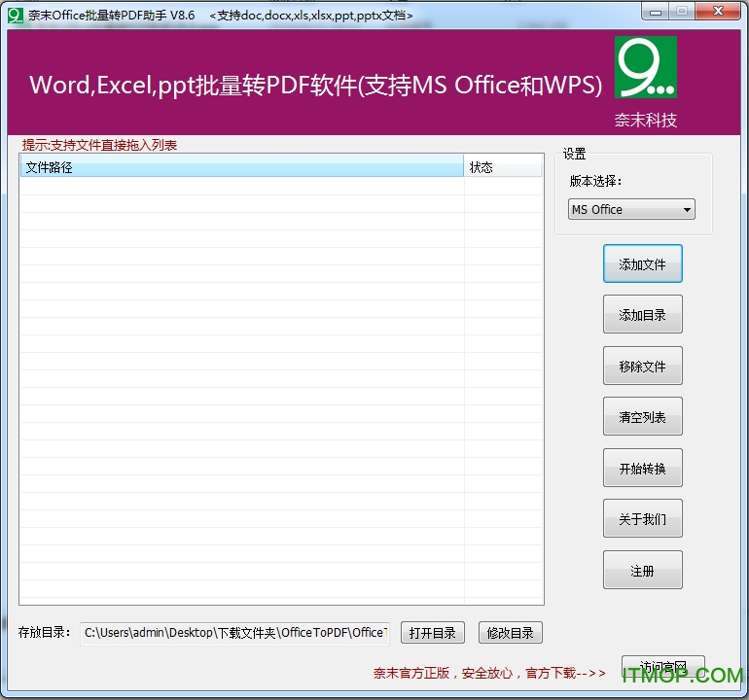
Task: Click the 存放目录 path field
Action: 234,633
